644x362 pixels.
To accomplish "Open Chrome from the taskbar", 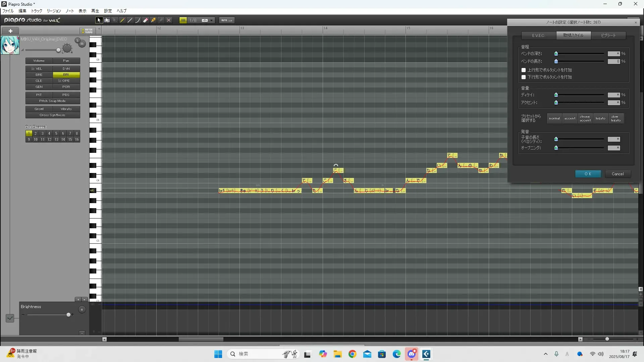I will 352,354.
